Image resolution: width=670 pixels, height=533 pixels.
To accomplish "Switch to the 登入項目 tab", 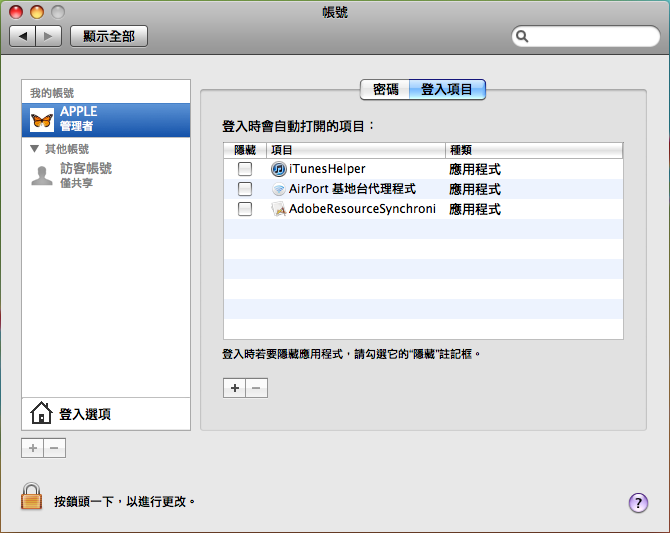I will pos(447,89).
